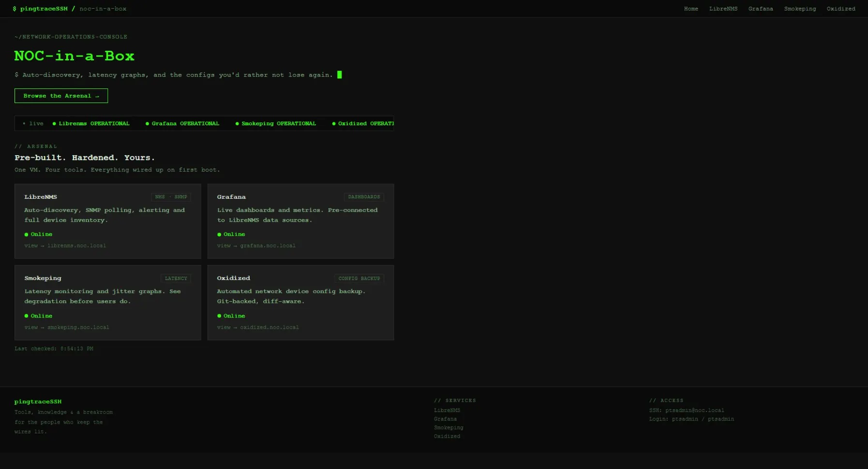Click the LibreNMS card title
The width and height of the screenshot is (868, 469).
tap(41, 197)
